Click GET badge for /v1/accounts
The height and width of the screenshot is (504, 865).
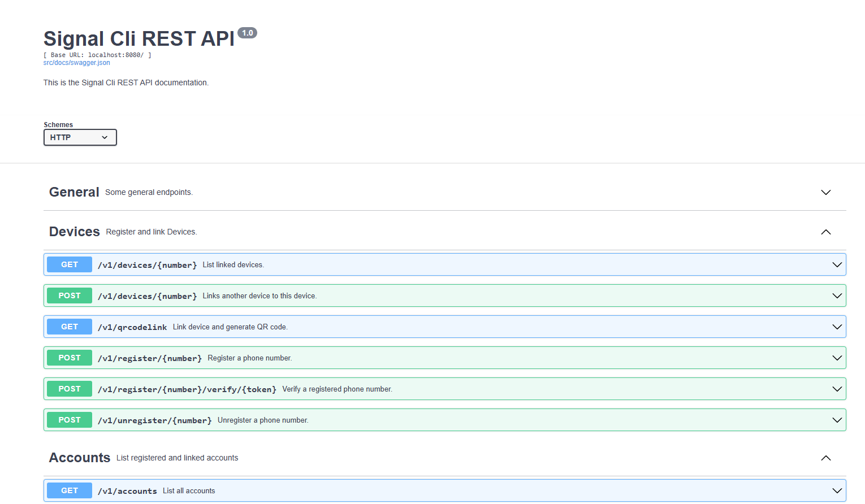point(70,490)
